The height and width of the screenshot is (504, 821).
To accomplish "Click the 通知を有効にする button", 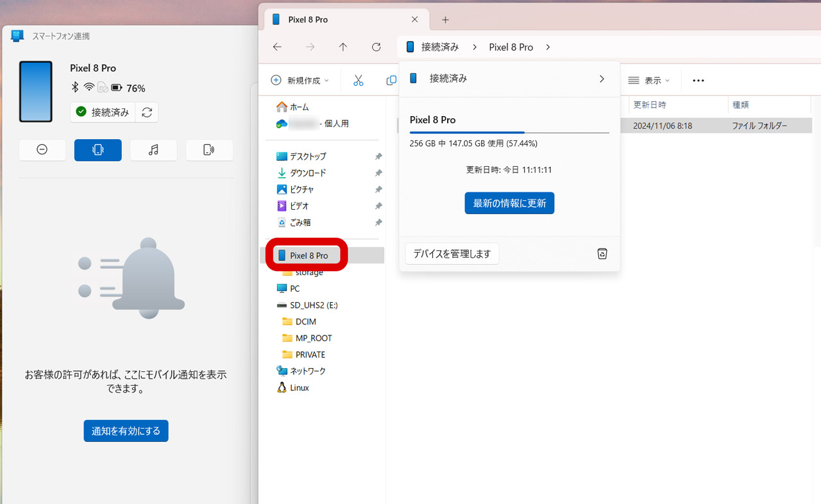I will [x=126, y=430].
